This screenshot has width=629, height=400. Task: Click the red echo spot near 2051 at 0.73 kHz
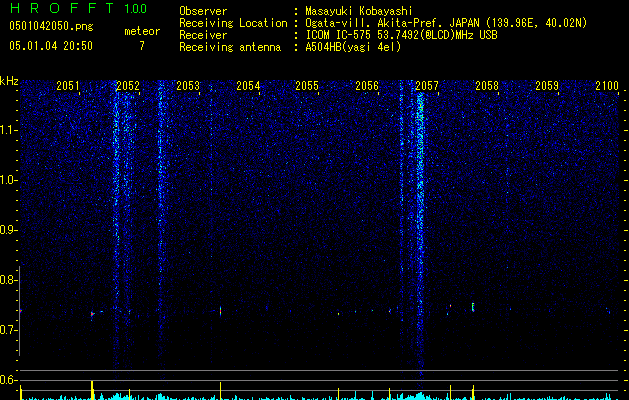(92, 314)
